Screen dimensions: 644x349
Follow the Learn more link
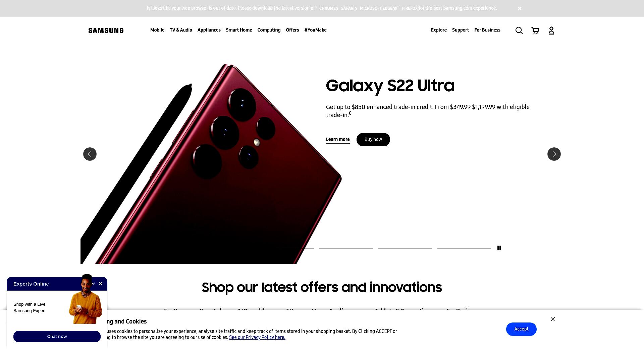pyautogui.click(x=338, y=140)
